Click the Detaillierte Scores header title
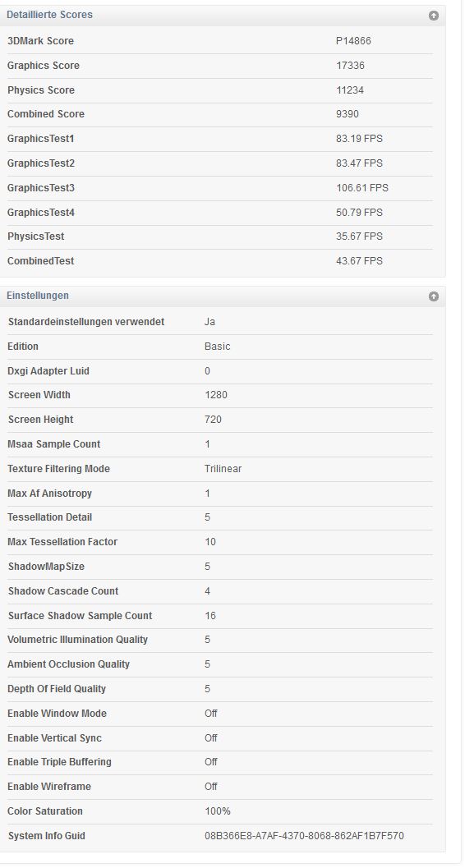The image size is (465, 868). point(49,15)
